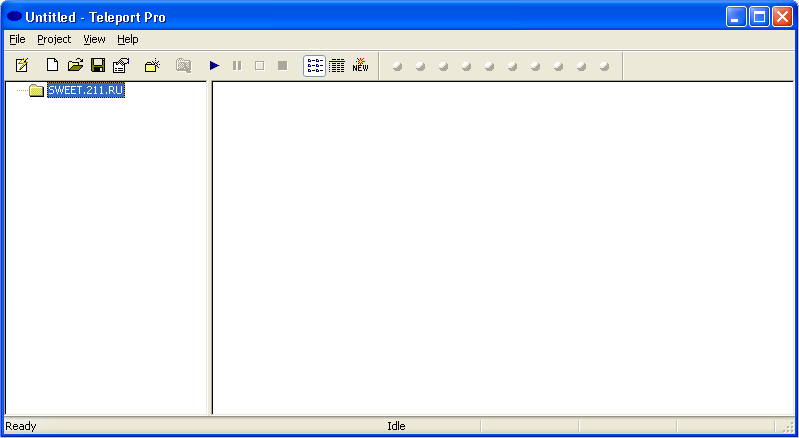Viewport: 799px width, 438px height.
Task: Click the first thread status indicator light
Action: pos(397,67)
